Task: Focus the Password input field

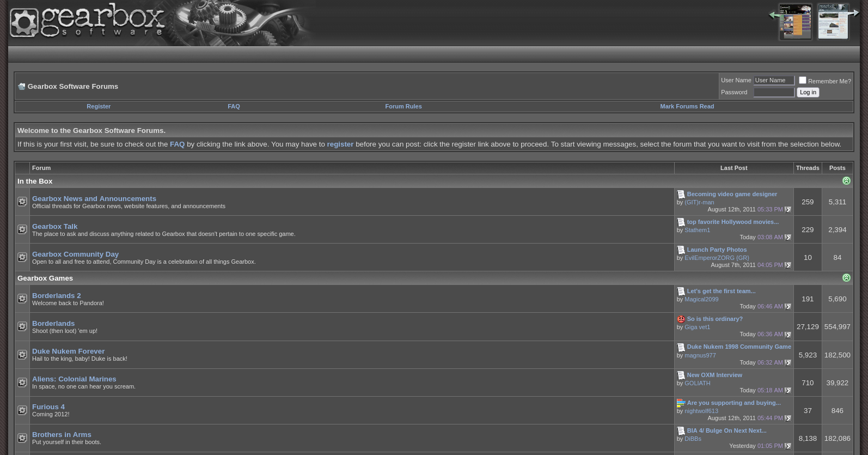Action: (x=774, y=92)
